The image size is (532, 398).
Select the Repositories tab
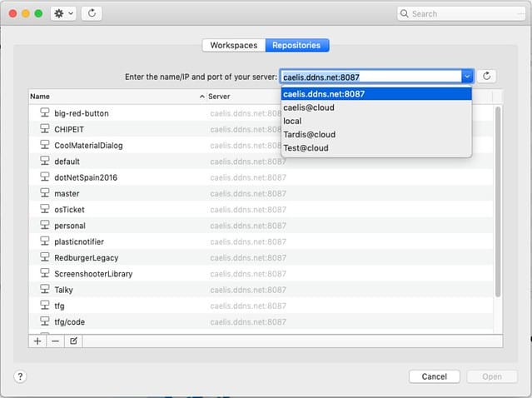click(x=297, y=45)
